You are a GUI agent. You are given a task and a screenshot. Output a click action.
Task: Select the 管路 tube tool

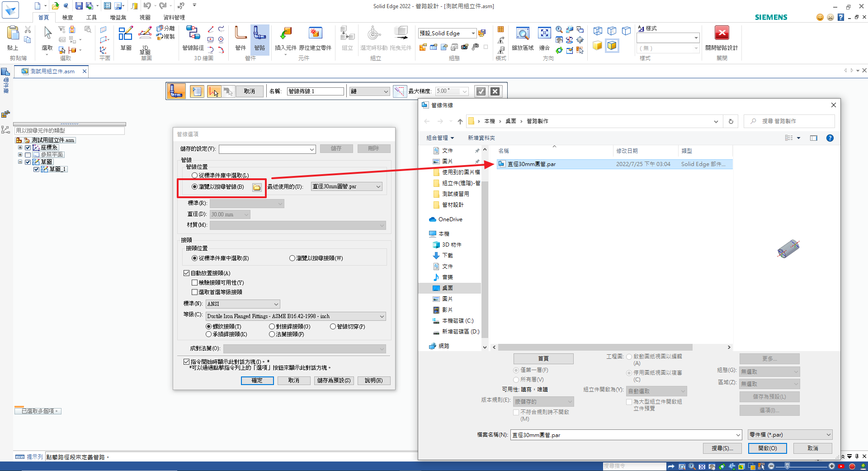pos(259,34)
